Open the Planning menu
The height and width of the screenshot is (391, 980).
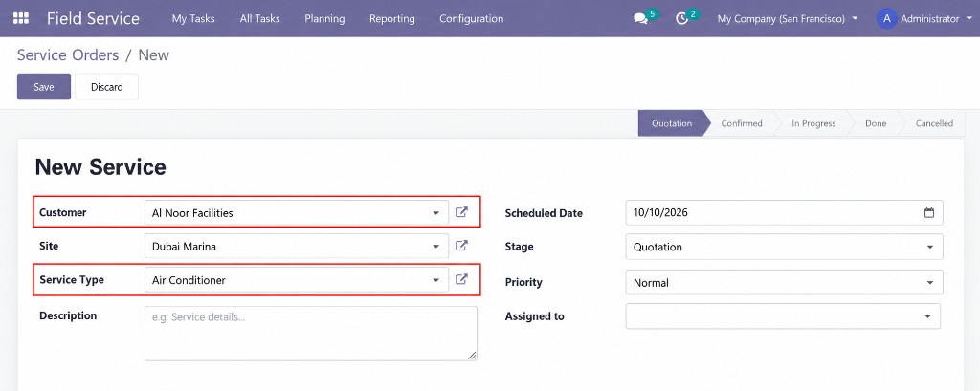tap(324, 19)
